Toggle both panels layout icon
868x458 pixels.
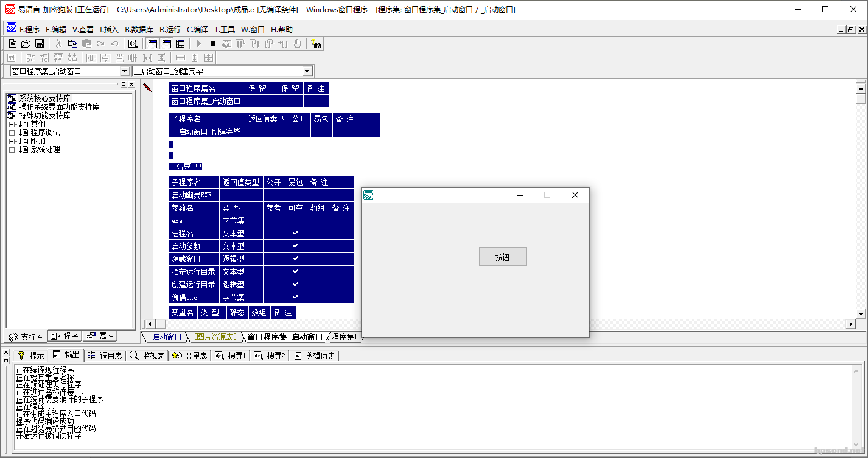[x=180, y=43]
